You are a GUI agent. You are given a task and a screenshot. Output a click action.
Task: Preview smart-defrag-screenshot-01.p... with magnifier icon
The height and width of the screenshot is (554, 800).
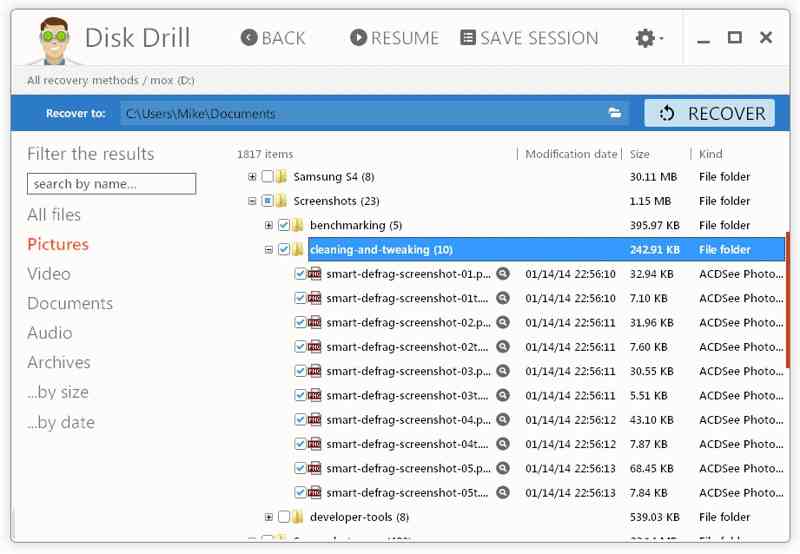503,274
